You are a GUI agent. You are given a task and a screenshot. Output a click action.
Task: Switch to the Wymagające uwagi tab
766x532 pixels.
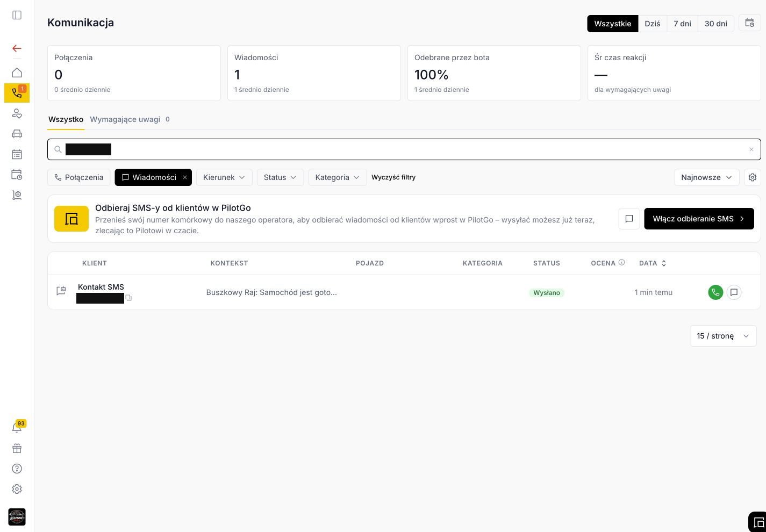130,119
